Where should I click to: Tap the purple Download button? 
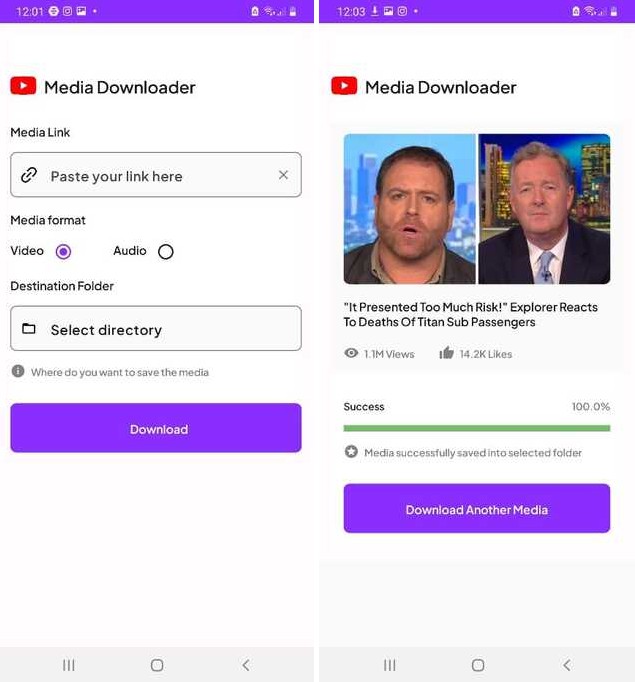(x=156, y=428)
